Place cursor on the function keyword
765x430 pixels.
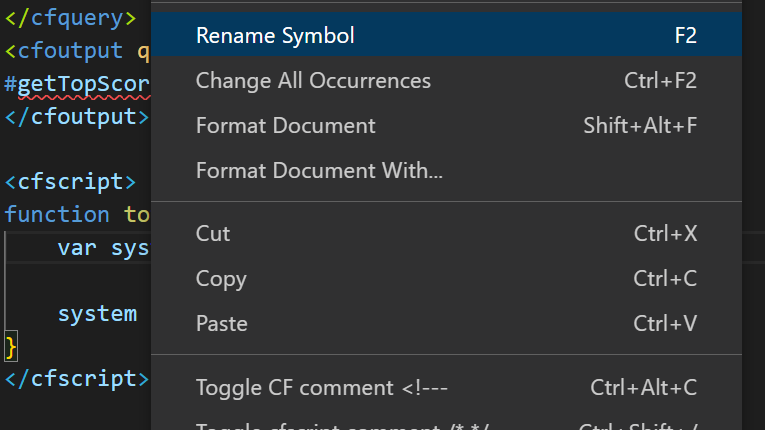point(57,214)
